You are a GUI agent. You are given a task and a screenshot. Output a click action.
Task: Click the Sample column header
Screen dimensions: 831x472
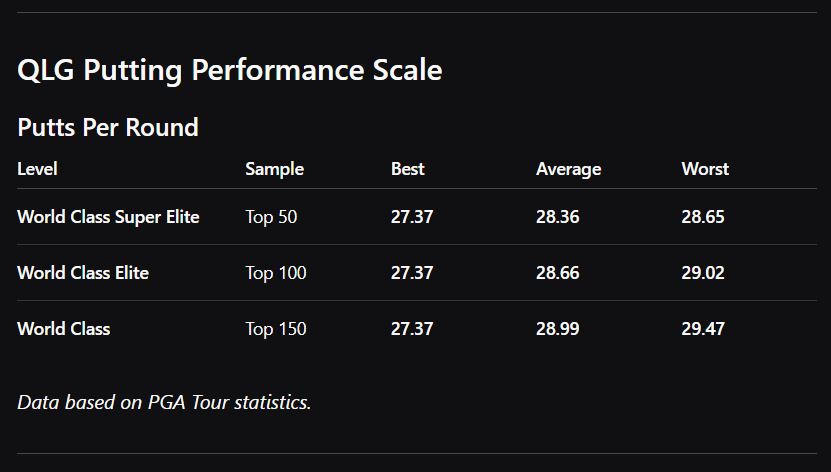[x=274, y=169]
